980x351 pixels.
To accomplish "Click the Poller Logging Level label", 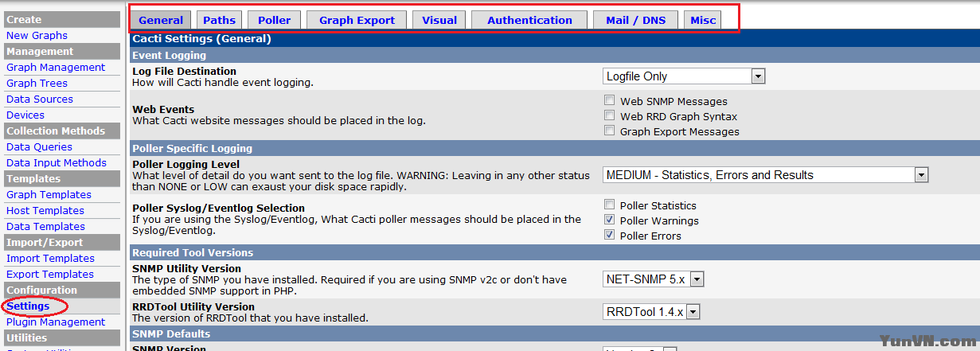I will [185, 164].
